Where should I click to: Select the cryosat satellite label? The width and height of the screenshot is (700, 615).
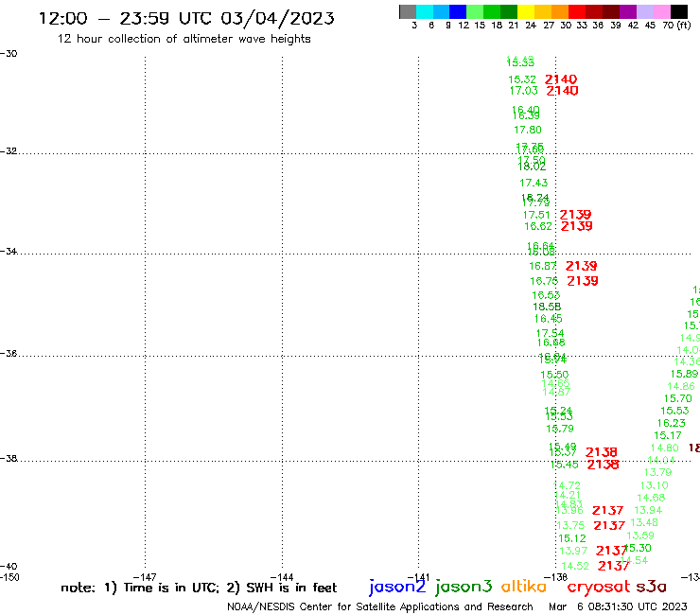coord(598,587)
